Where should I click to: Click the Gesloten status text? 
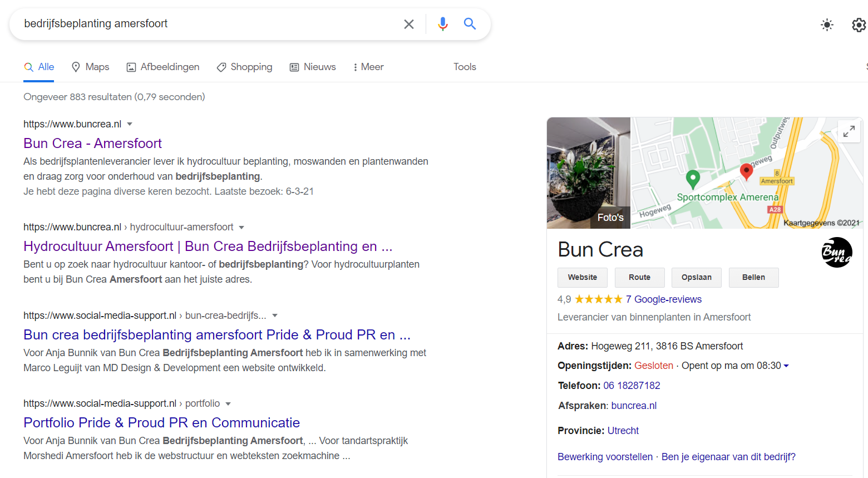pos(654,366)
